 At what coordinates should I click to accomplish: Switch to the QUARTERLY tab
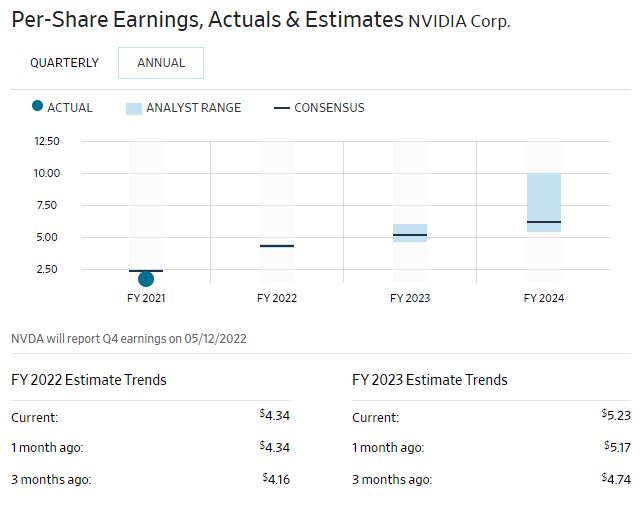(x=64, y=63)
